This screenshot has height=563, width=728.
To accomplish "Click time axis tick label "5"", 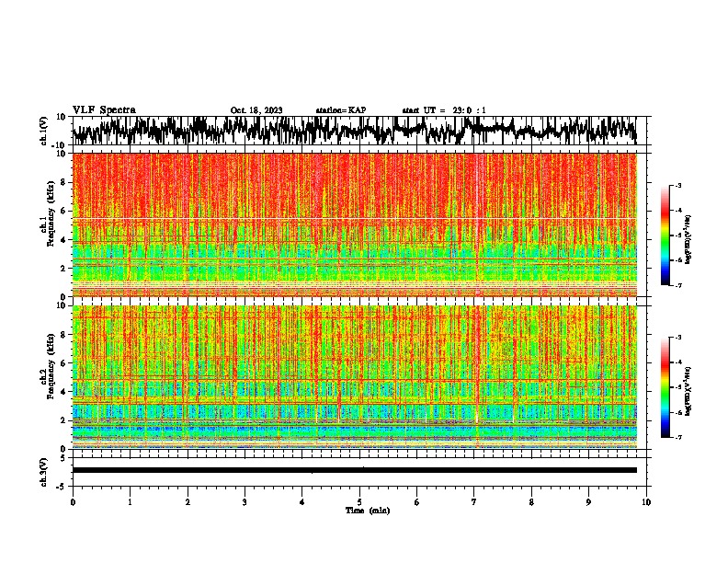I will [x=359, y=502].
